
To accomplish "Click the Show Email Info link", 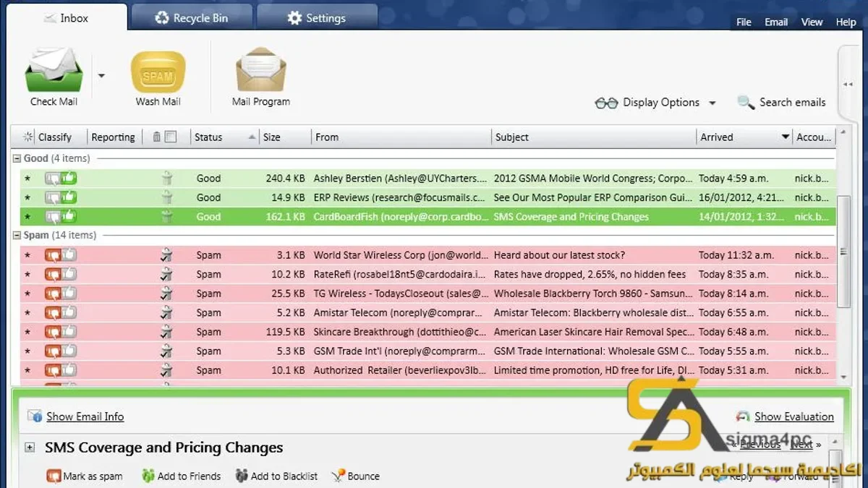I will tap(85, 416).
